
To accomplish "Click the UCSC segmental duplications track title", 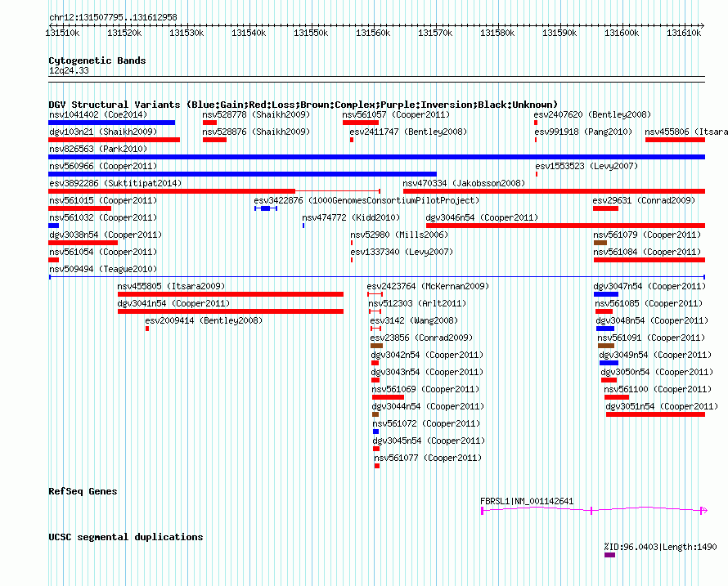I will point(126,537).
